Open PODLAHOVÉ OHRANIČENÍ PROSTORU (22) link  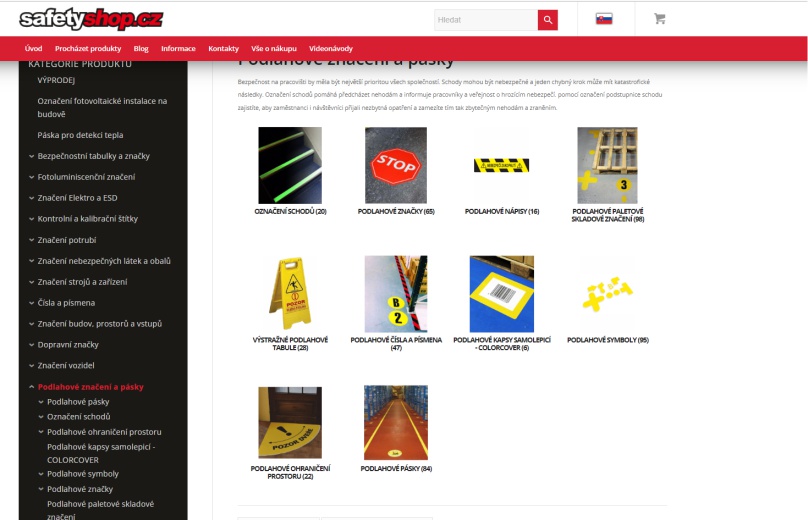tap(290, 472)
